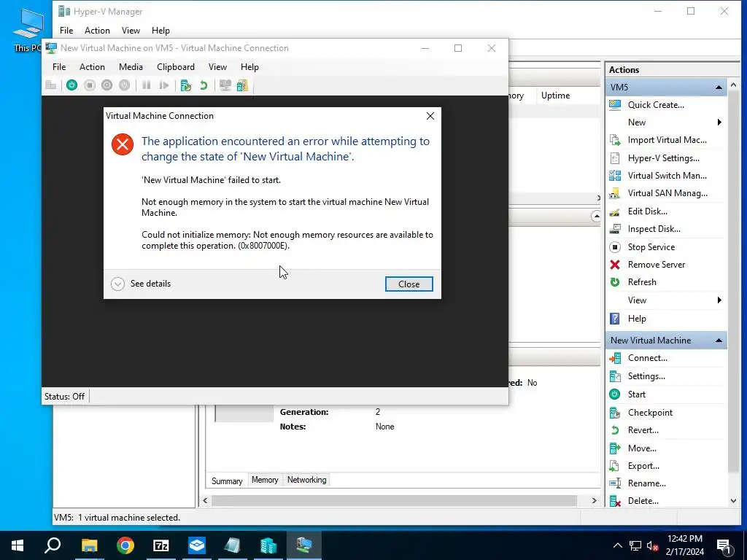Viewport: 747px width, 560px height.
Task: Select the Summary tab
Action: point(227,481)
